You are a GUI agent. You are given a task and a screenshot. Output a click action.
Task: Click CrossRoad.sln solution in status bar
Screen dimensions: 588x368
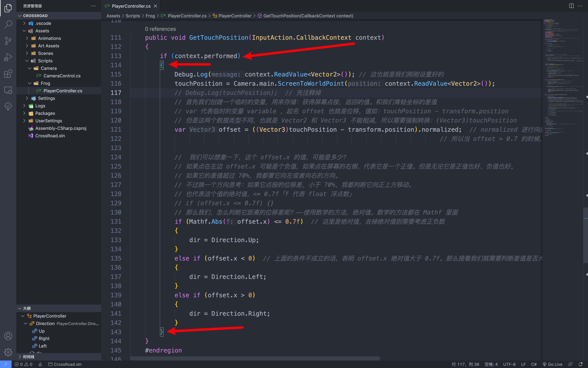(65, 364)
